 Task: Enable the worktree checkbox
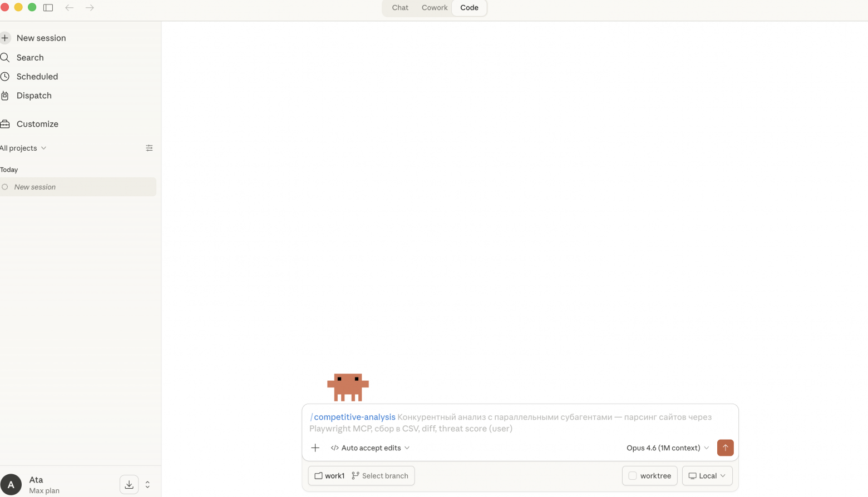coord(633,476)
